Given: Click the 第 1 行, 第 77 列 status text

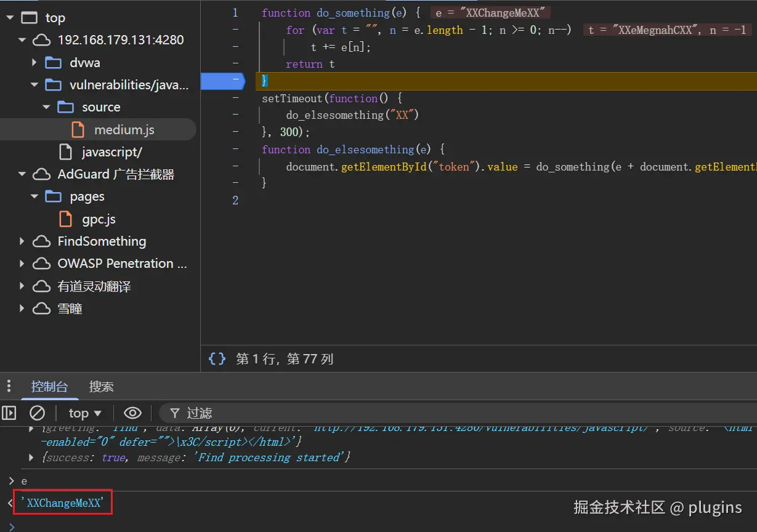Looking at the screenshot, I should pos(285,359).
